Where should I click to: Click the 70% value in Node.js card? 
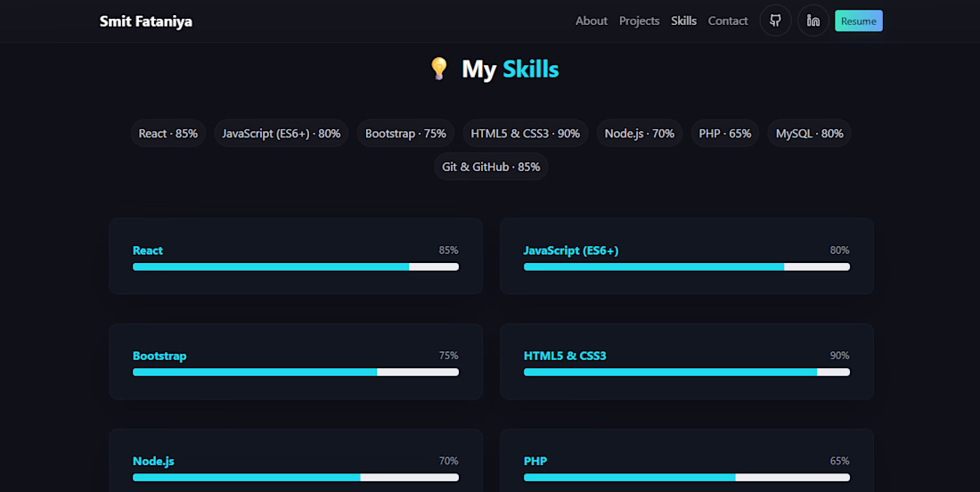tap(449, 461)
